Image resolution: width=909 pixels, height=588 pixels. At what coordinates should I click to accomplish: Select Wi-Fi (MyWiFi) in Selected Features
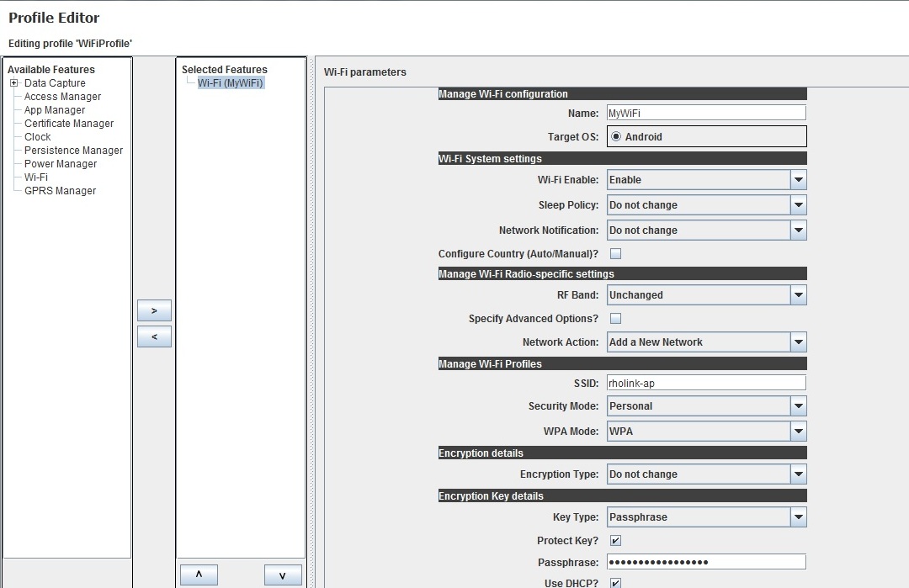pyautogui.click(x=231, y=83)
